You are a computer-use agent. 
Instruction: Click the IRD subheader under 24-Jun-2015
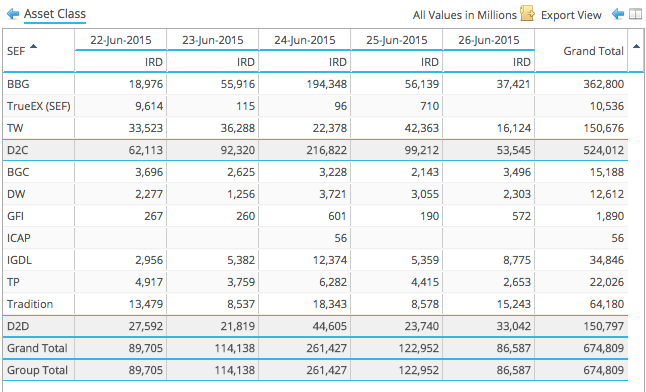pyautogui.click(x=337, y=62)
